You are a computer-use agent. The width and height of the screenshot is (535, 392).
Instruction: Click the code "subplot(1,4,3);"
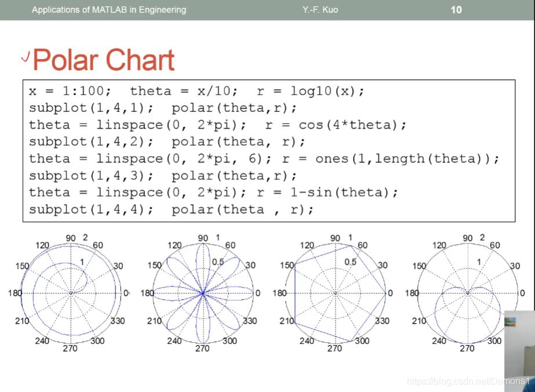click(x=91, y=176)
